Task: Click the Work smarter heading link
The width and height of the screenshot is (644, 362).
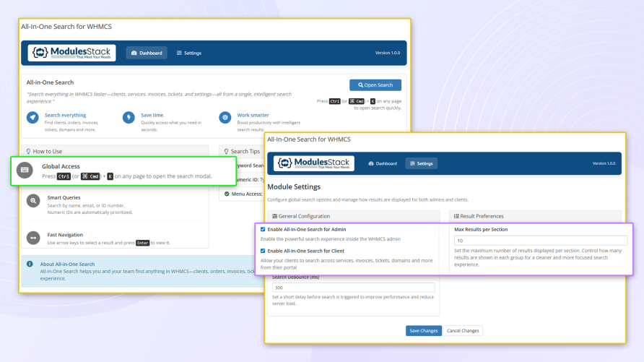Action: [x=253, y=115]
